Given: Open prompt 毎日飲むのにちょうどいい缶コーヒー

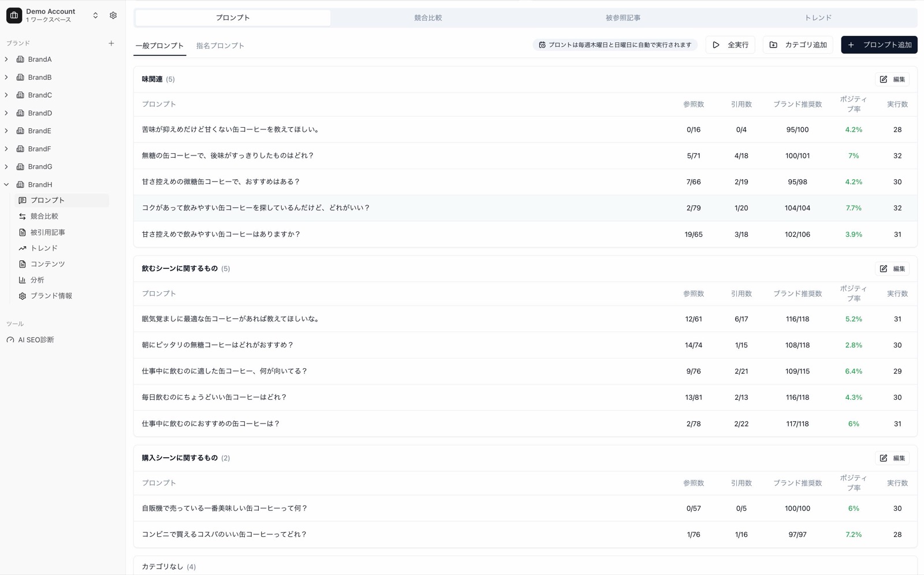Looking at the screenshot, I should point(526,398).
